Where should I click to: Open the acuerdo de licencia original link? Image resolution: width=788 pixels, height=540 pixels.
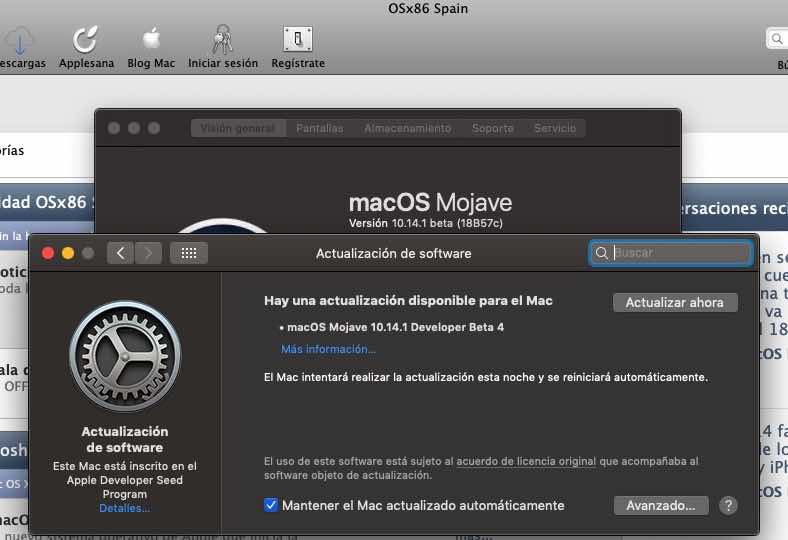coord(526,461)
